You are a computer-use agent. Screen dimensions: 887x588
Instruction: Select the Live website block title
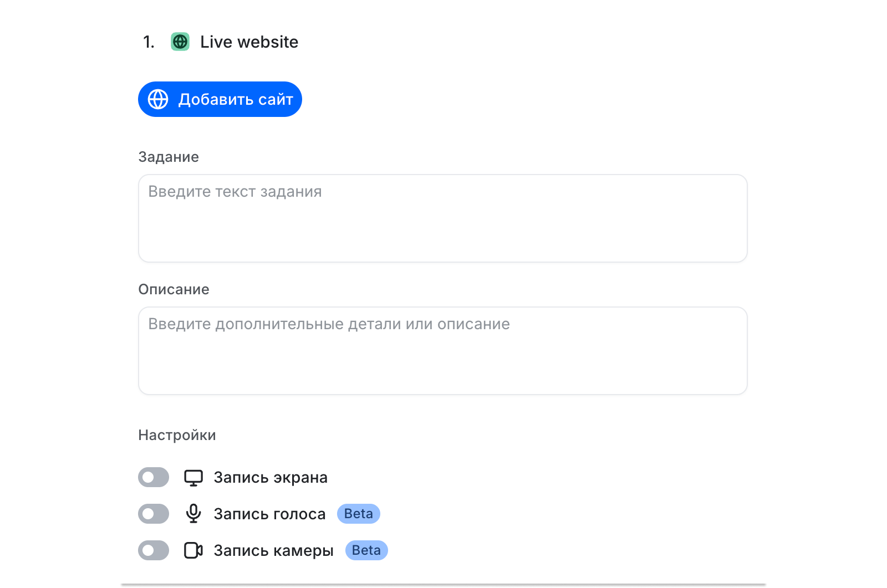249,42
